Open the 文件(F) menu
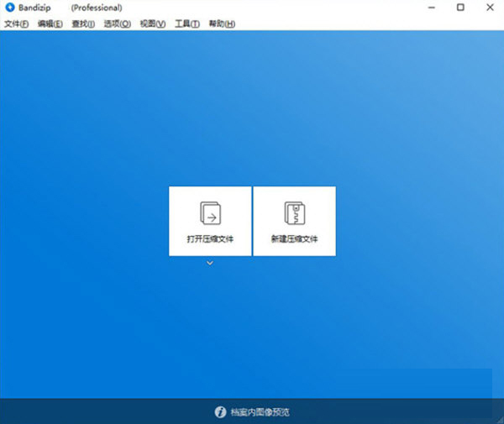 (16, 24)
